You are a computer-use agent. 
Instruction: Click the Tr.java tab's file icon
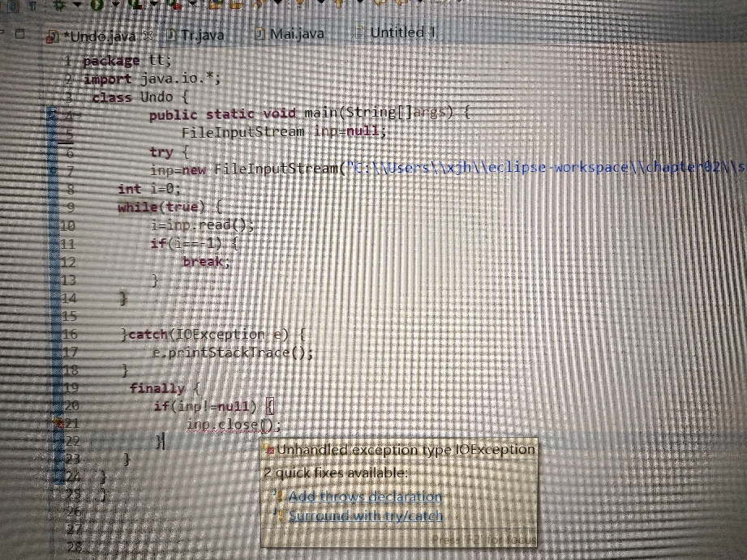click(x=171, y=35)
